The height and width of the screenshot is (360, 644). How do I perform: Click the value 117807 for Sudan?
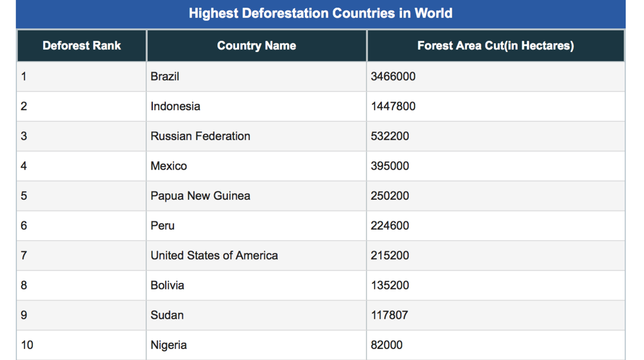click(x=389, y=315)
